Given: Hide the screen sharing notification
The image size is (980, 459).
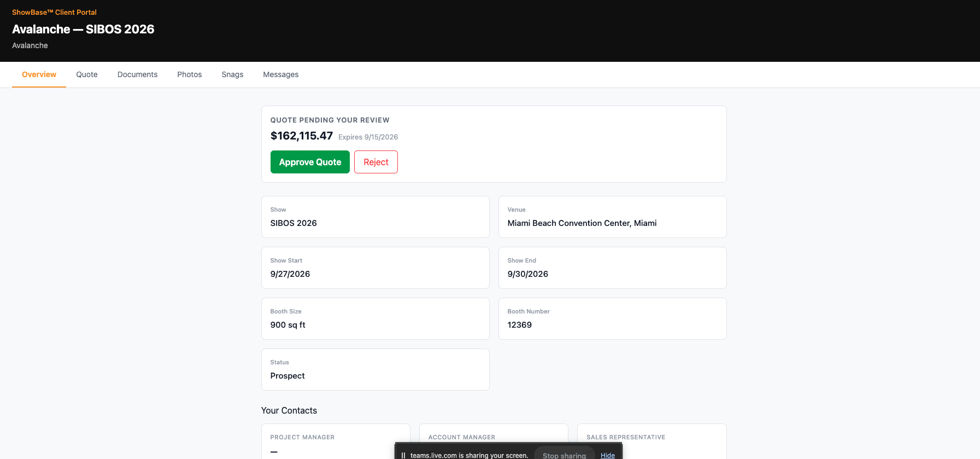Looking at the screenshot, I should click(608, 455).
